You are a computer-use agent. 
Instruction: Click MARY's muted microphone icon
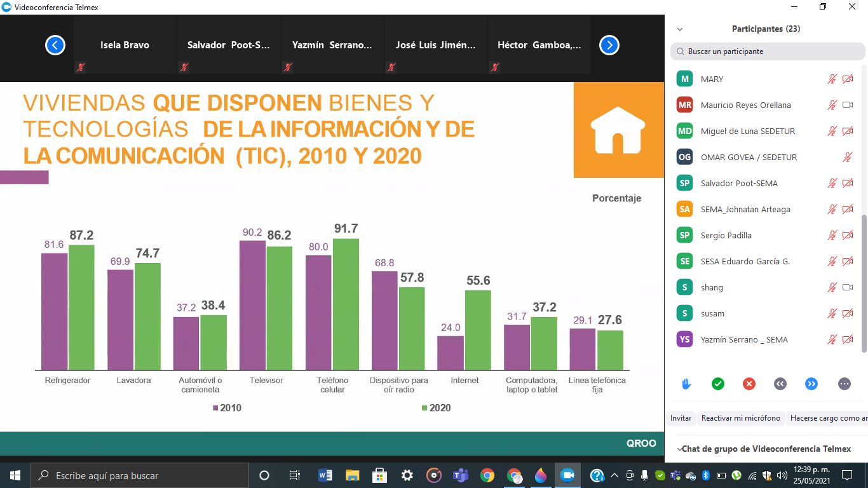pyautogui.click(x=832, y=79)
